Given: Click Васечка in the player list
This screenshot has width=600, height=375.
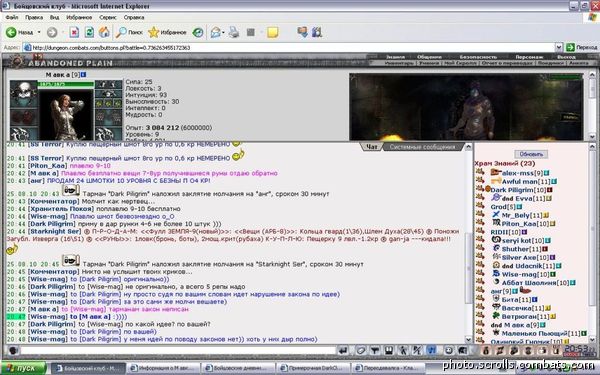Looking at the screenshot, I should (x=517, y=308).
